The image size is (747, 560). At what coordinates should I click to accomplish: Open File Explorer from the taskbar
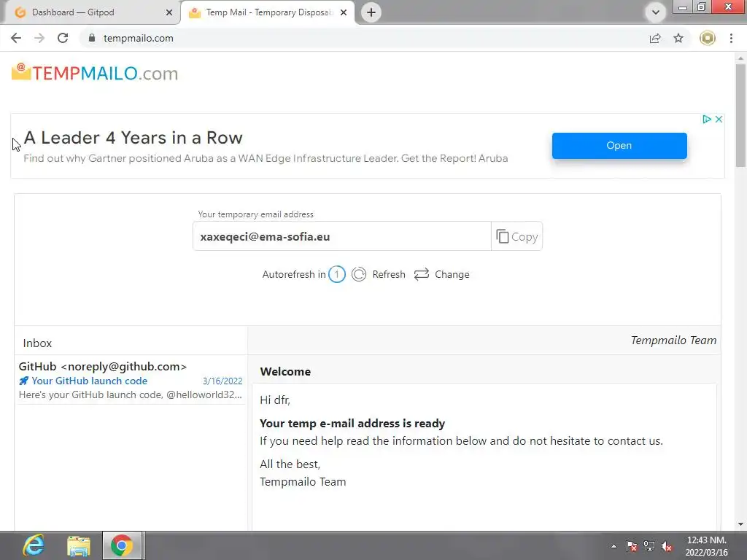pyautogui.click(x=79, y=545)
